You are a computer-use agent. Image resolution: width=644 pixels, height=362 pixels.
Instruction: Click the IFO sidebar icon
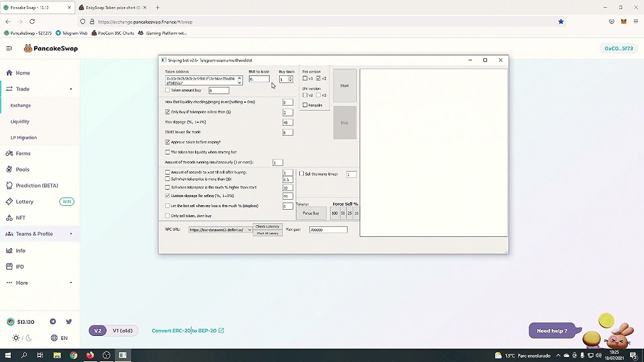(x=9, y=266)
